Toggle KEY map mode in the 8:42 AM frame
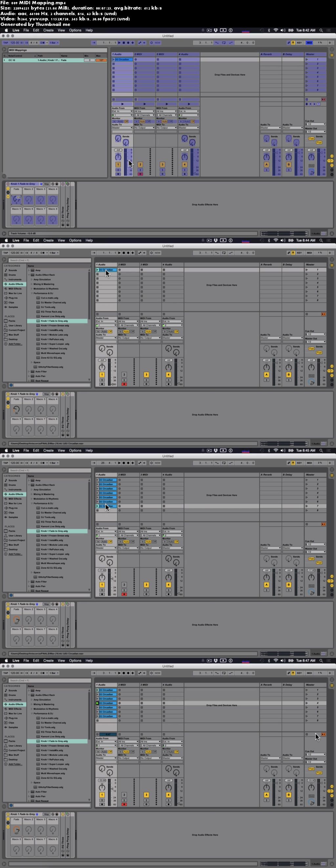 [299, 43]
